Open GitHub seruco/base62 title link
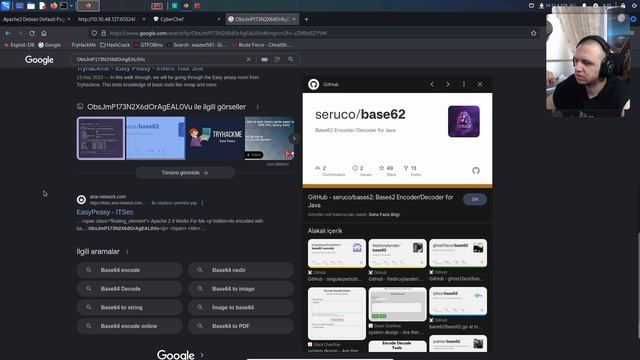 click(x=380, y=201)
